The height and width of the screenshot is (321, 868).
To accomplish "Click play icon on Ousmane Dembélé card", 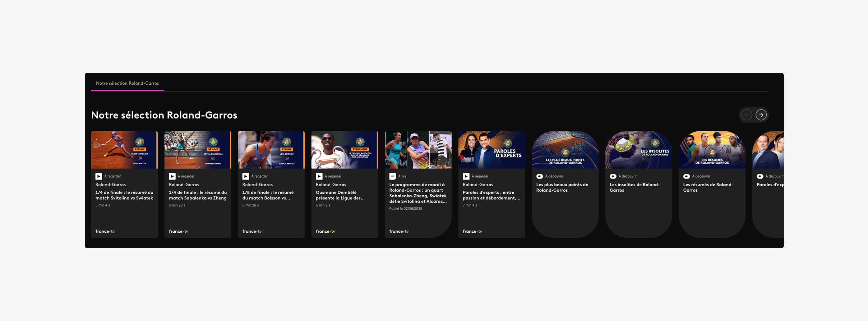I will click(319, 176).
